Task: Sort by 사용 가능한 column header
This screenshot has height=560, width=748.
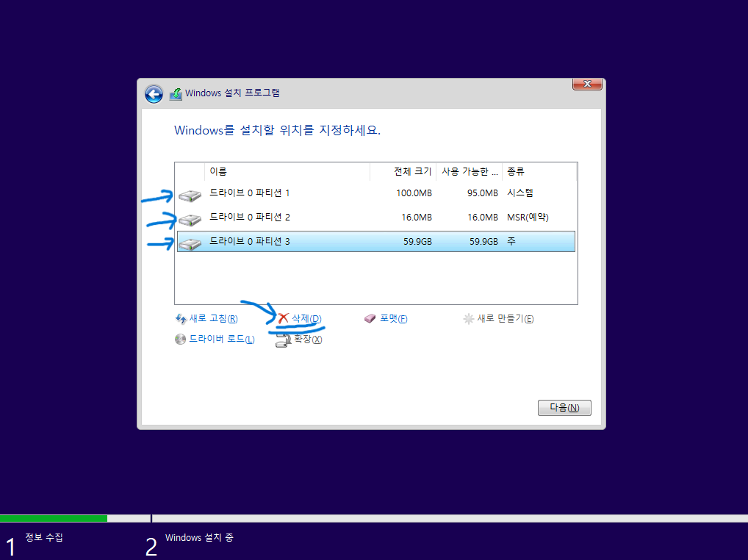Action: (x=470, y=172)
